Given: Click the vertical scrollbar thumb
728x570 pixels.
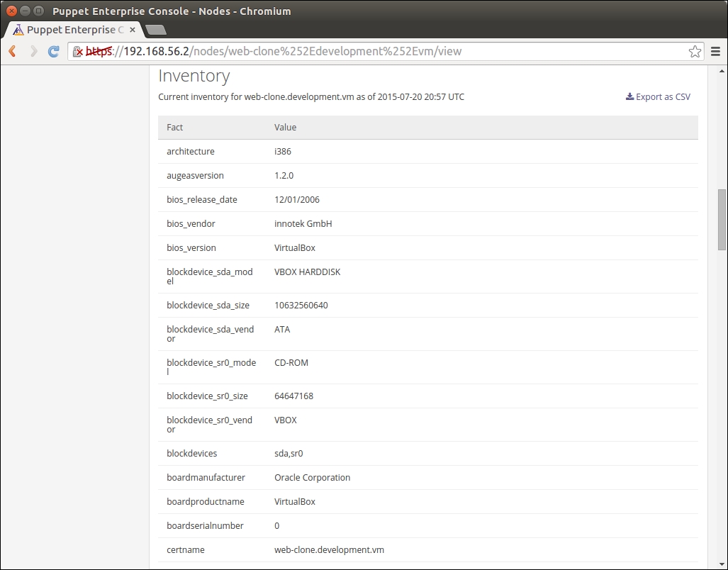Looking at the screenshot, I should pyautogui.click(x=722, y=219).
